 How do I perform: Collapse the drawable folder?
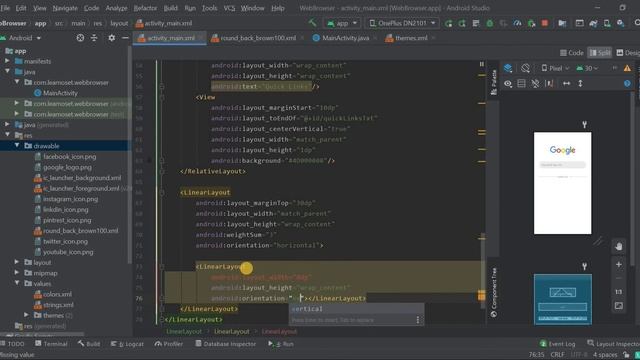17,146
